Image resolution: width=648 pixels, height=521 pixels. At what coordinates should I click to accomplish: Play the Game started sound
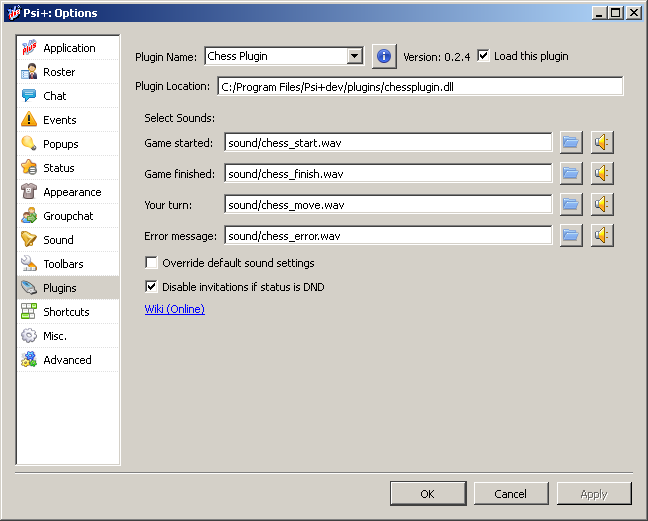point(601,142)
